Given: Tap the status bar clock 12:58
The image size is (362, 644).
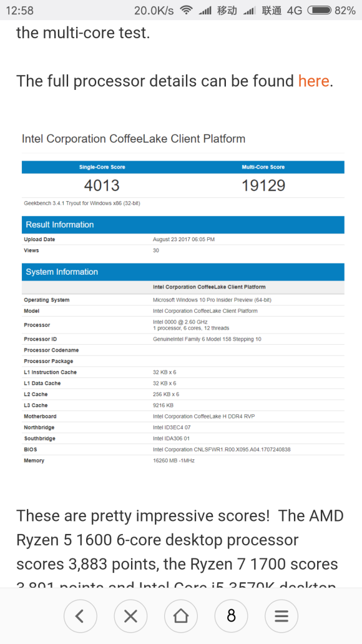Looking at the screenshot, I should tap(20, 10).
